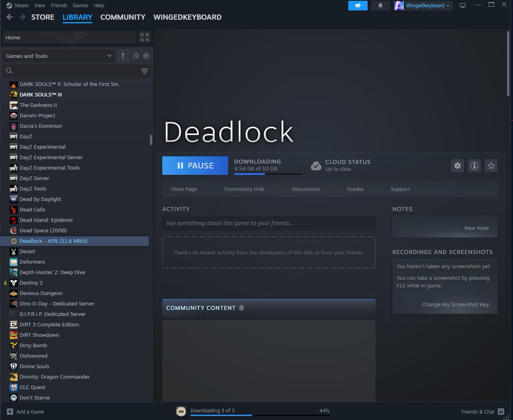Viewport: 513px width, 420px height.
Task: Open the announcements megaphone button
Action: [x=358, y=6]
